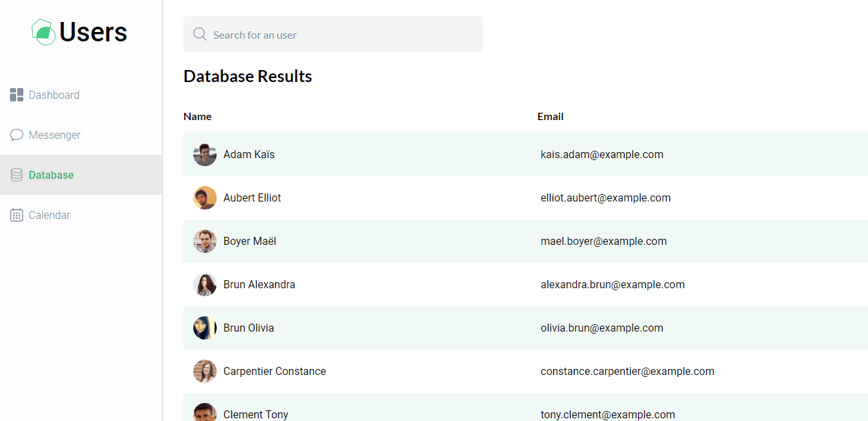Screen dimensions: 868x421
Task: Click Brun Olivia's profile picture
Action: tap(205, 328)
